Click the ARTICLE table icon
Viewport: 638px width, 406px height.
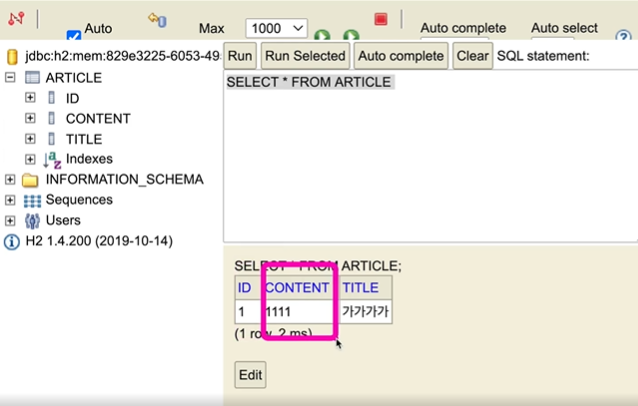tap(32, 77)
